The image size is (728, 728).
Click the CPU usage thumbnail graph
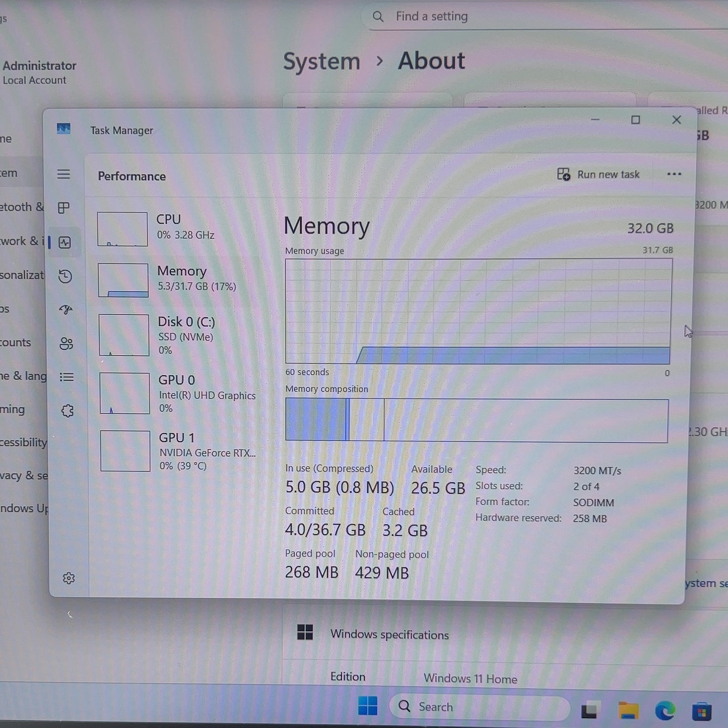click(x=122, y=229)
